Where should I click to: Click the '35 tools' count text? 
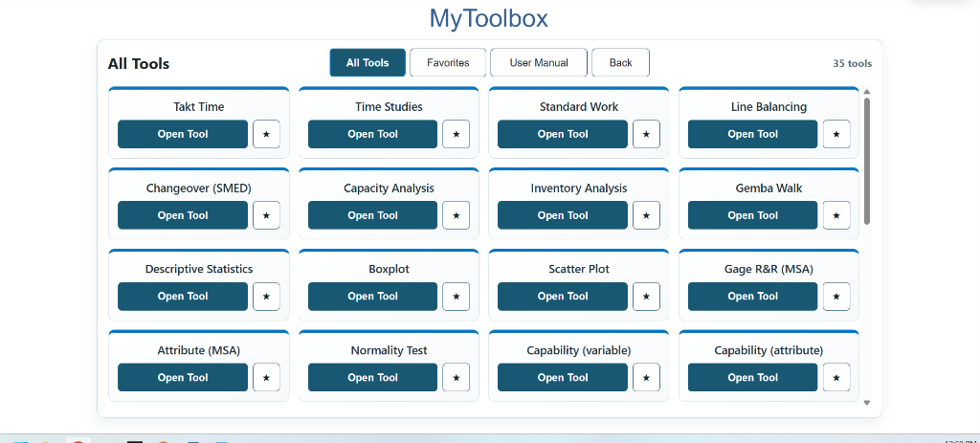click(852, 64)
